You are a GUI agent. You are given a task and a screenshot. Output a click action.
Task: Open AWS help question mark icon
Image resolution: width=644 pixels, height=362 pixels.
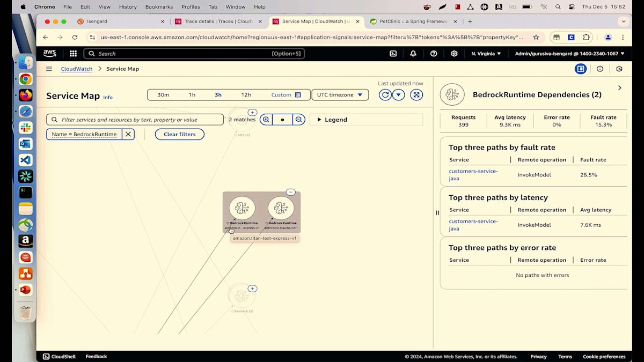[434, 54]
